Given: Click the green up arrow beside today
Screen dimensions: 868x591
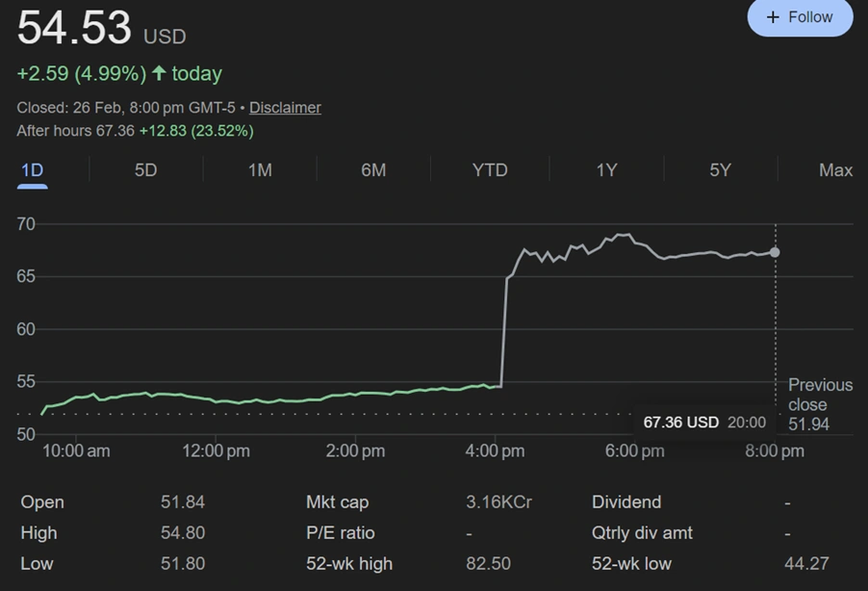Looking at the screenshot, I should (x=160, y=74).
